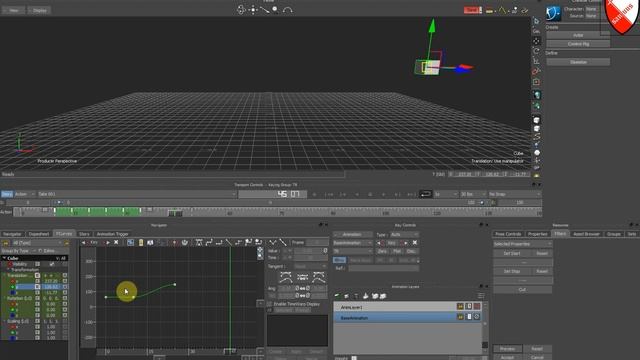
Task: Click the timeline current-time cursor on Action timeline
Action: [175, 213]
